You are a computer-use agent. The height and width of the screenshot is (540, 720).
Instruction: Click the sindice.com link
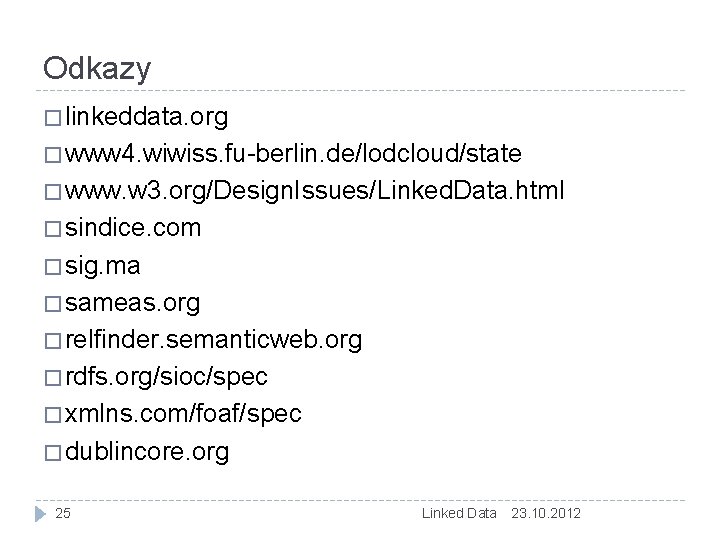[x=134, y=229]
